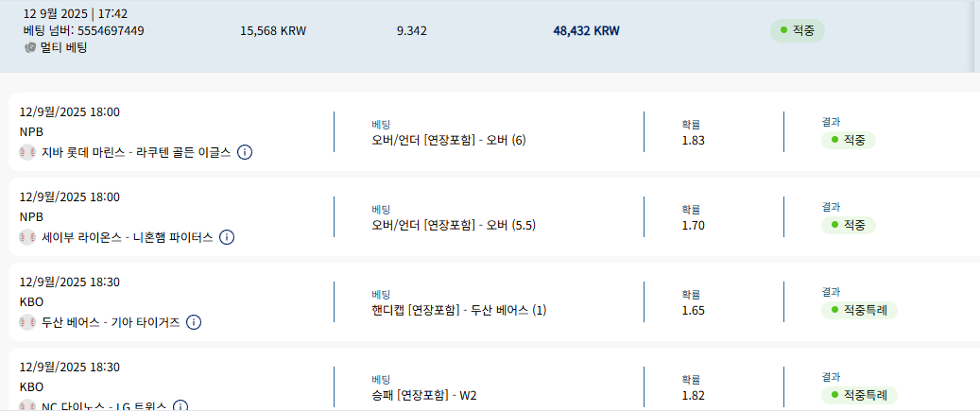Click the 두산 베어스 - 기아 타이거즈 match name
This screenshot has width=980, height=411.
[111, 322]
